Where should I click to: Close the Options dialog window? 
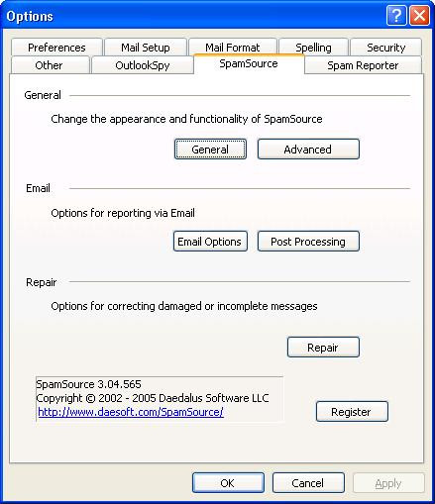click(419, 16)
